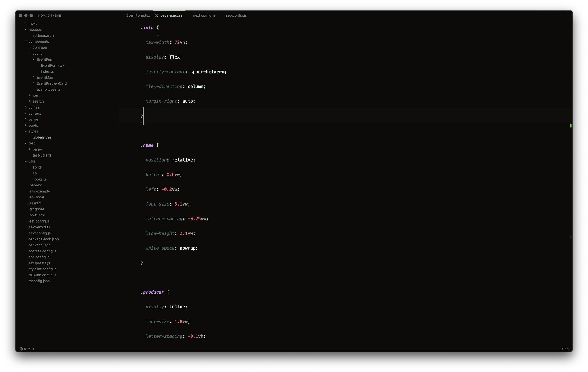Screen dimensions: 588x372
Task: Click the CSS language mode in the status bar
Action: (565, 349)
